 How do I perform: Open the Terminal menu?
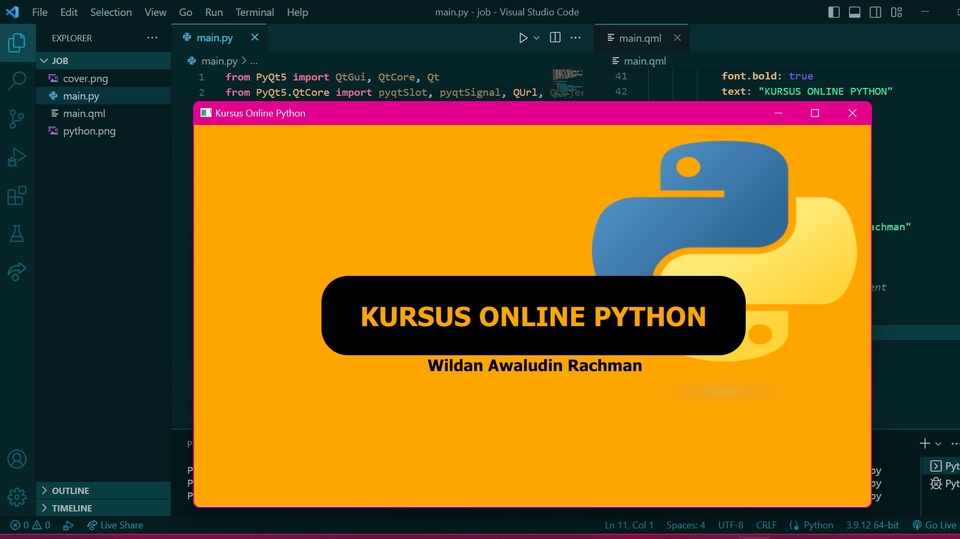(x=255, y=12)
